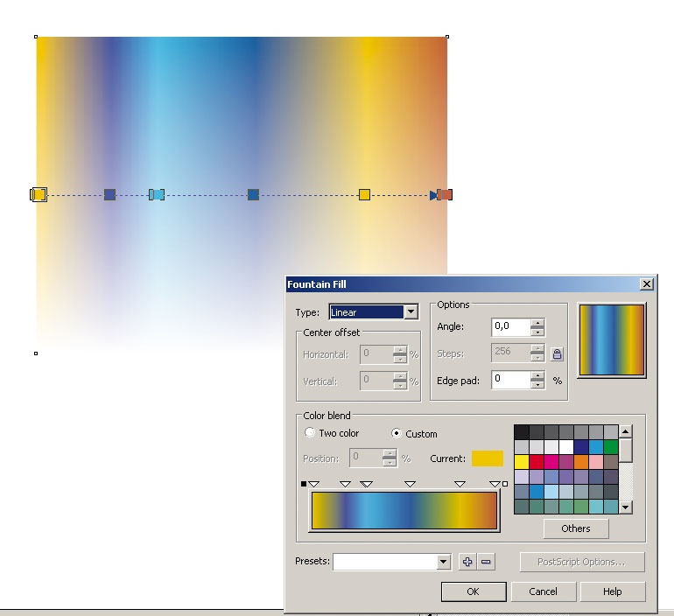Select the orange end node on canvas gradient
The width and height of the screenshot is (674, 616).
446,194
